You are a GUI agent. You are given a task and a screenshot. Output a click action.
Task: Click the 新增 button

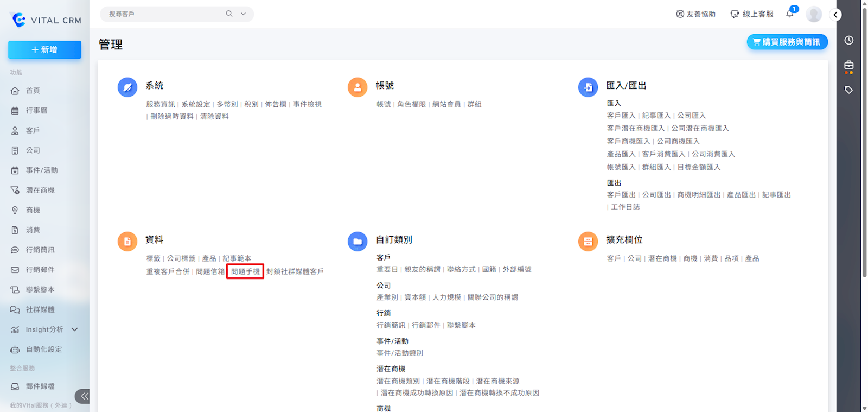[44, 49]
